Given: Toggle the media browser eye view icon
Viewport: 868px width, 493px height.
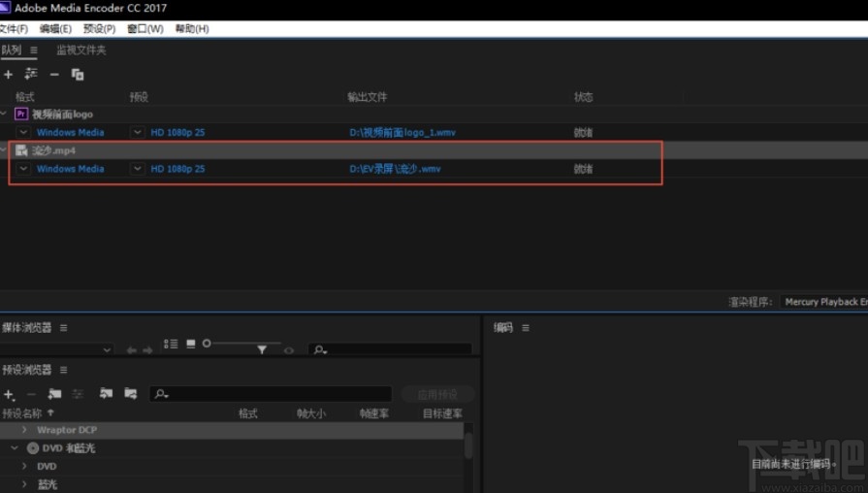Looking at the screenshot, I should click(x=289, y=350).
